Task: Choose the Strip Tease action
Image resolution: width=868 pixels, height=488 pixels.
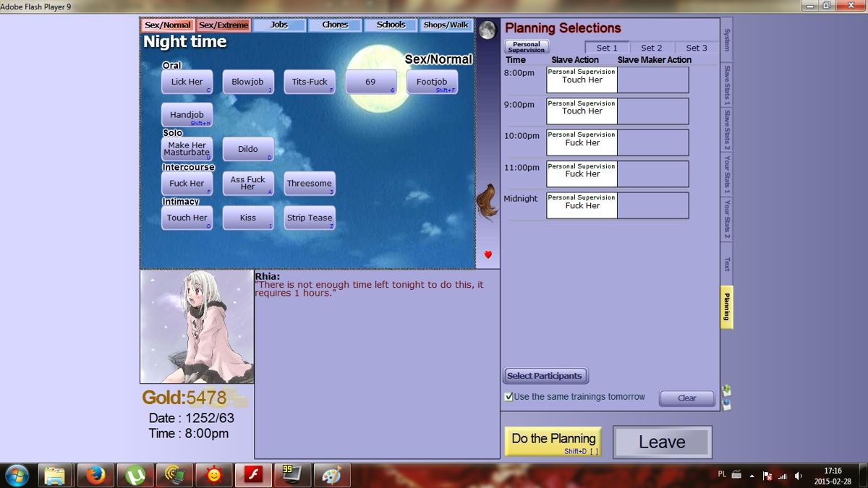Action: point(310,218)
